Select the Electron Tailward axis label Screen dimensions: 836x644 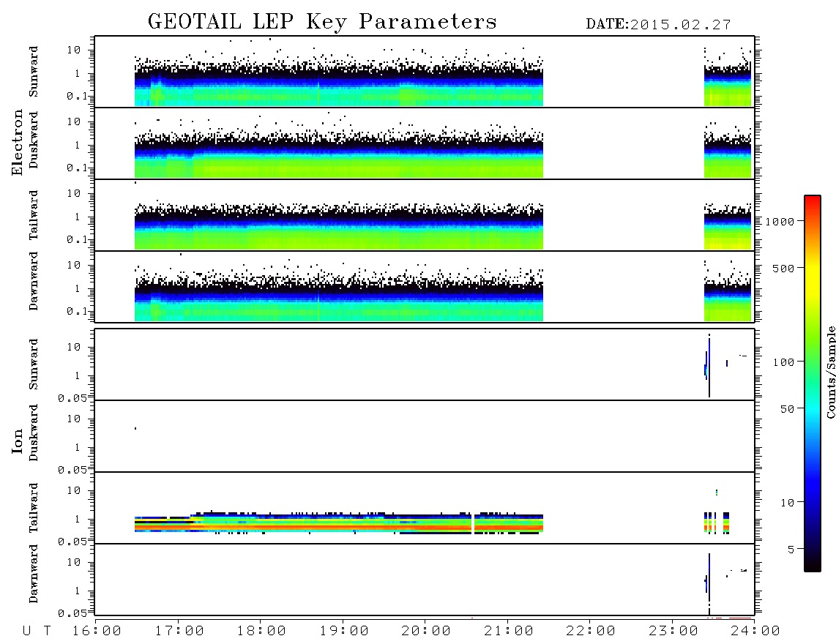(34, 214)
